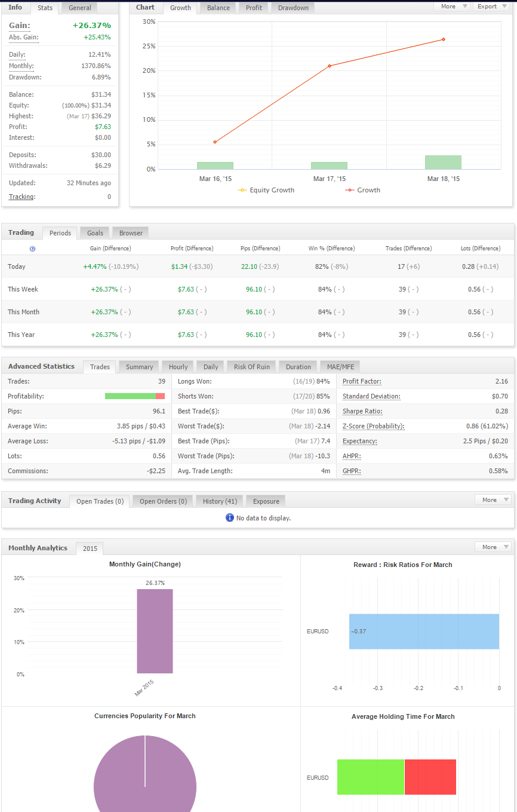Click the blue EURUSD reward risk bar

coord(424,632)
